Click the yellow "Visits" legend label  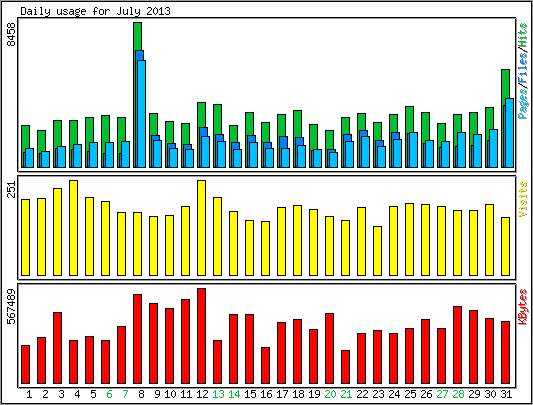522,199
